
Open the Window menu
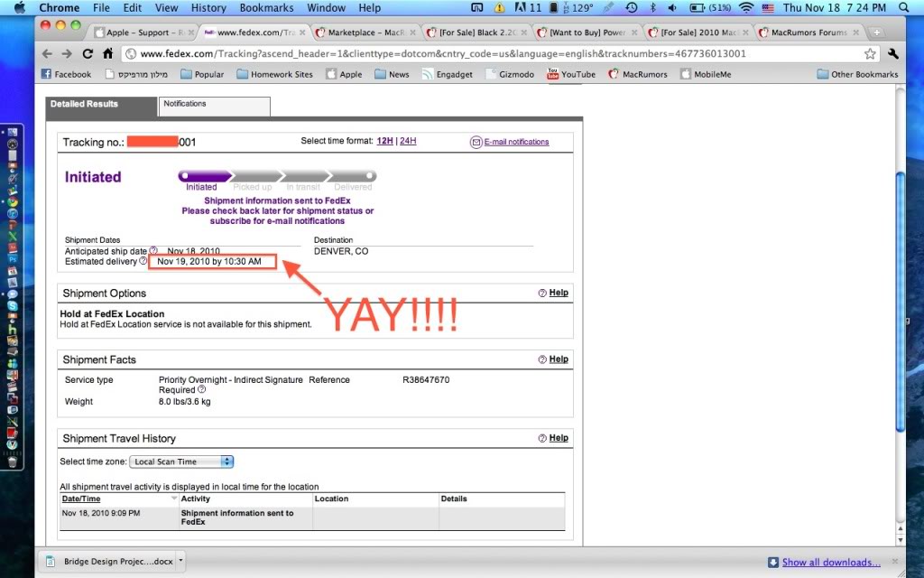327,7
